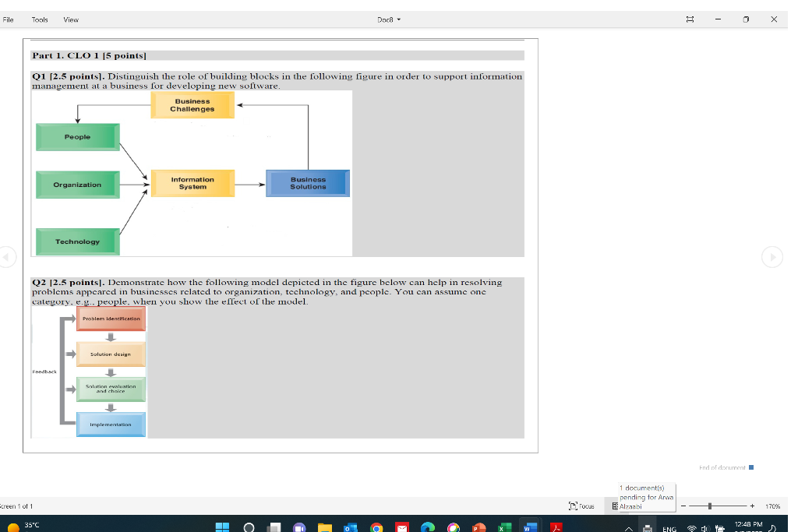
Task: Click the Technology box in diagram
Action: [x=77, y=241]
